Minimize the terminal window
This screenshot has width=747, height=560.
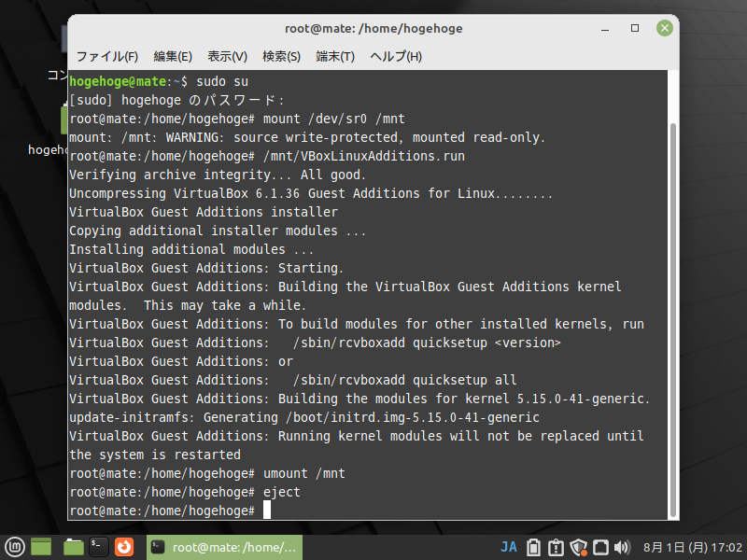click(x=605, y=29)
